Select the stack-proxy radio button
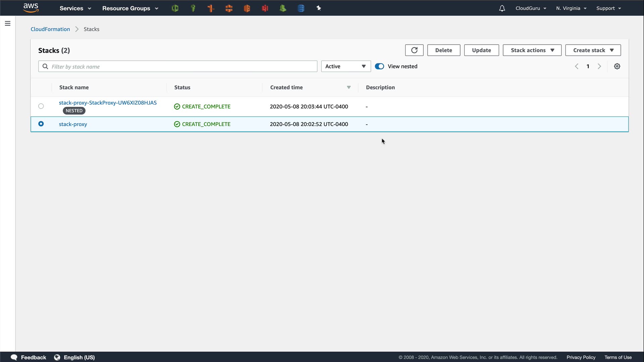Screen dimensions: 644x362 click(41, 124)
